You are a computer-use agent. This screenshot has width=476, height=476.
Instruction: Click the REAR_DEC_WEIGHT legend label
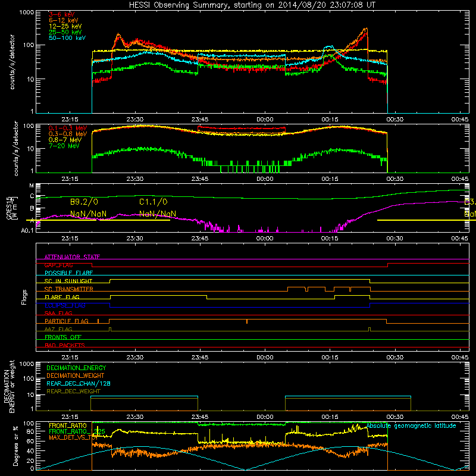coord(73,392)
